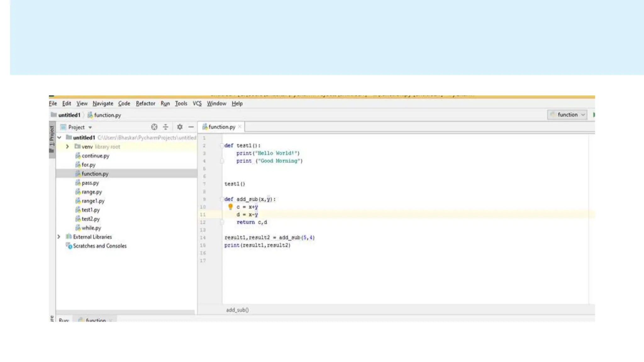This screenshot has height=362, width=644.
Task: Collapse the untitled1 project root
Action: click(59, 138)
